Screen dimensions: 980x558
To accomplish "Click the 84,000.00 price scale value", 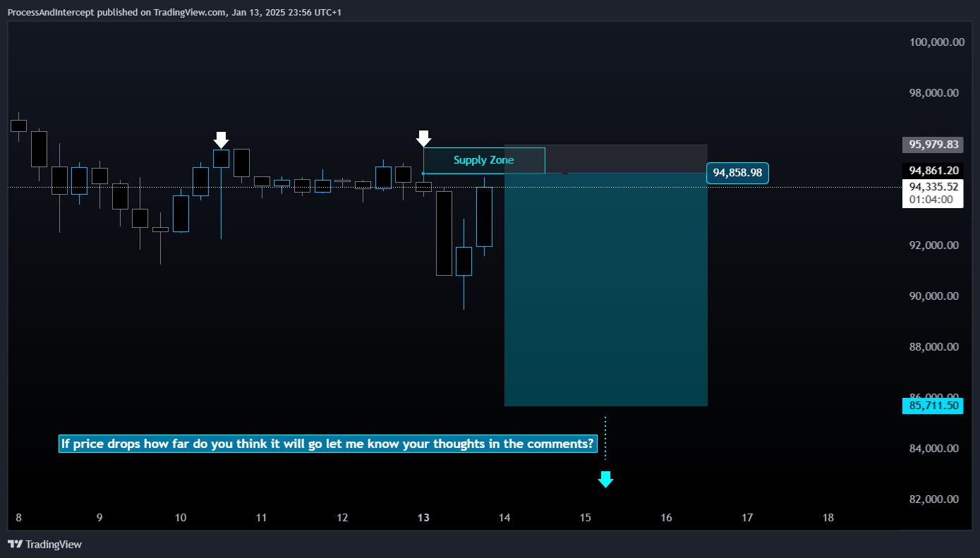I will 934,448.
